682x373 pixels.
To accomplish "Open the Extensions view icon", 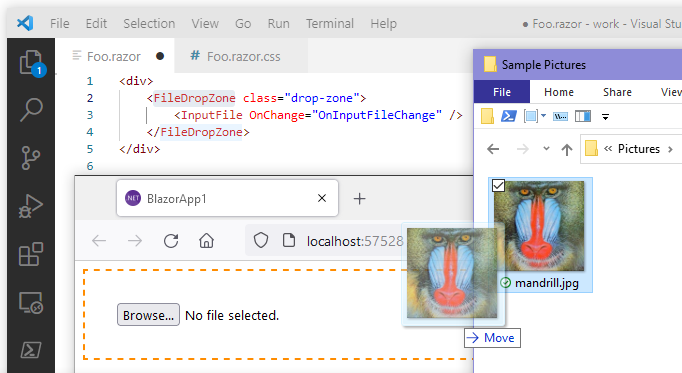I will tap(31, 254).
